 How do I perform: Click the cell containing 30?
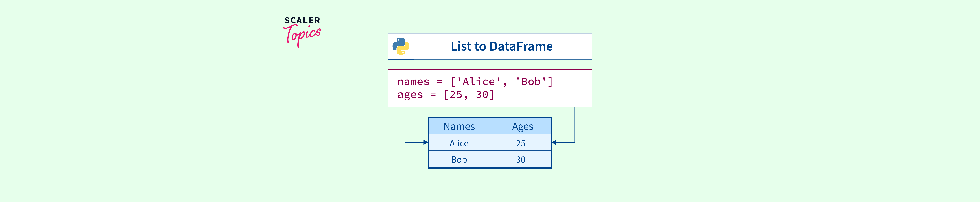pos(520,159)
